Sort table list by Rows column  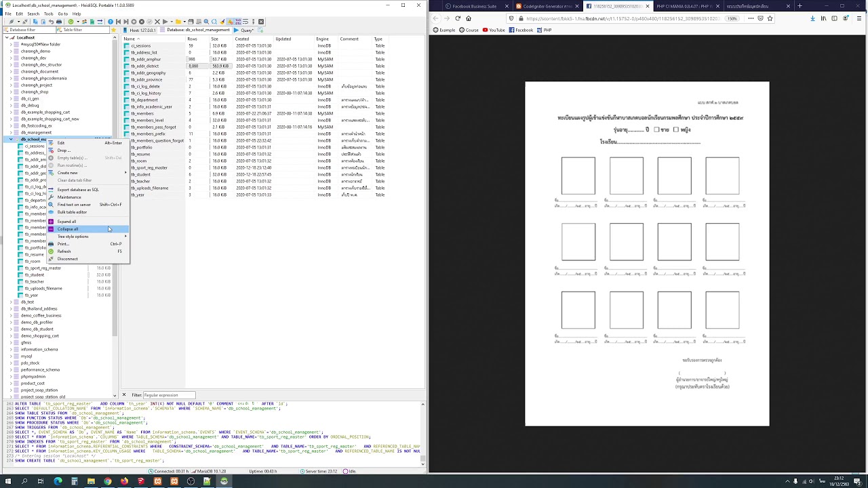197,39
